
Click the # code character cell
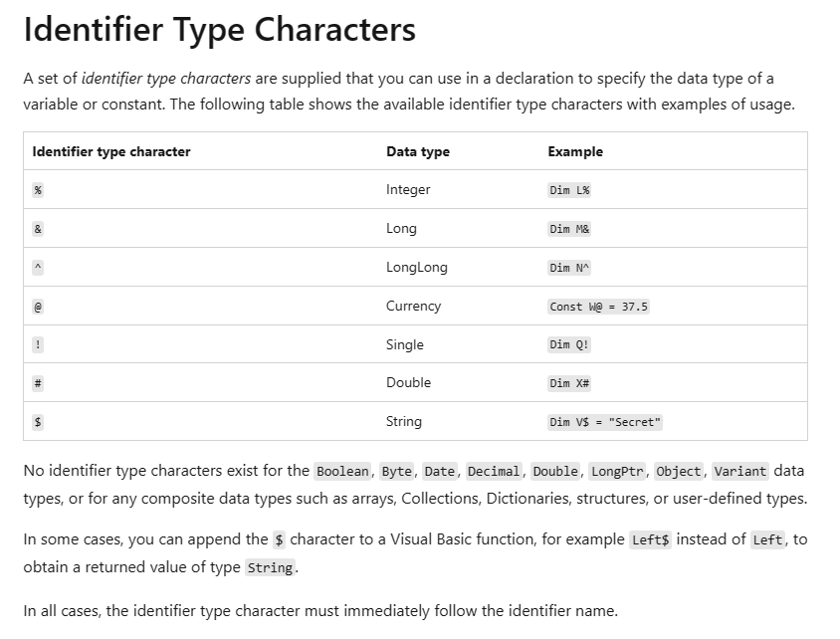click(x=38, y=383)
